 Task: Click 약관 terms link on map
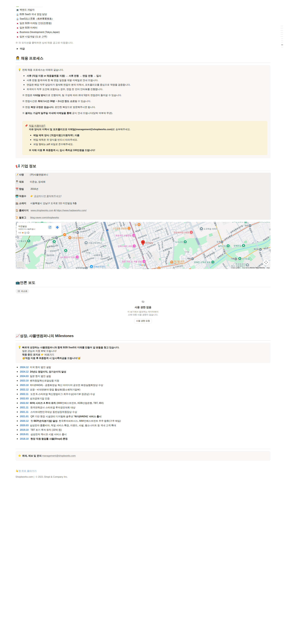268,268
